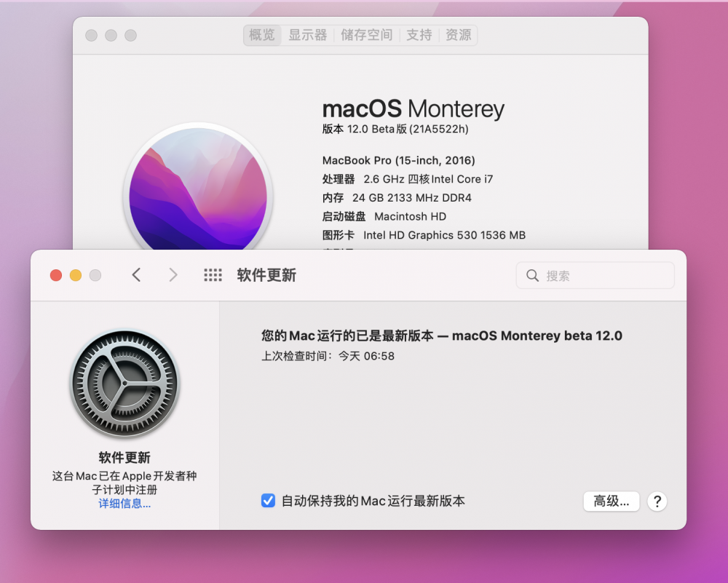Switch to the 支持 tab
This screenshot has height=583, width=728.
click(419, 35)
